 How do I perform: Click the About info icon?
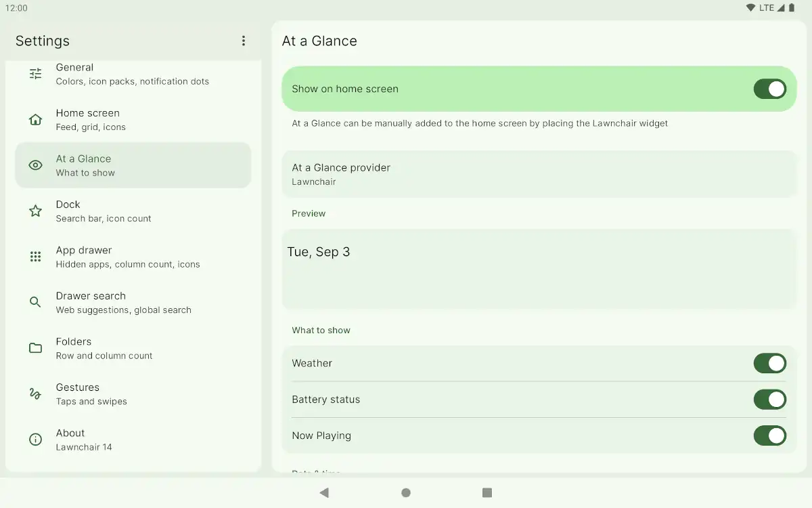coord(35,440)
